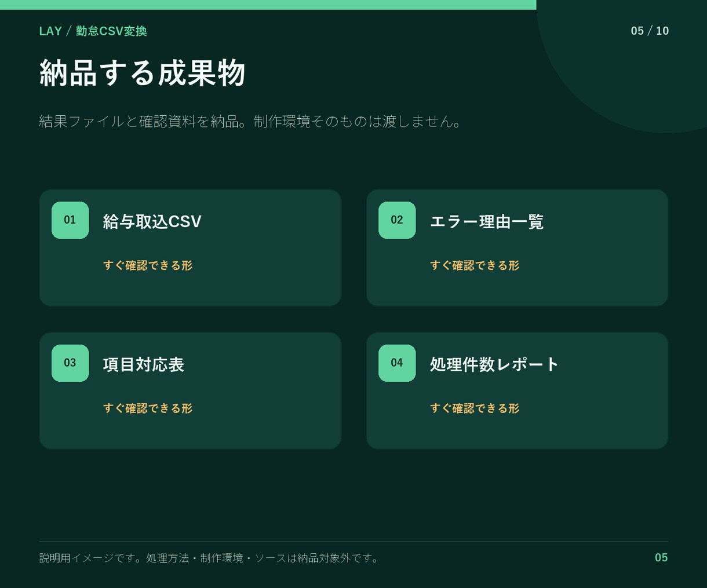The image size is (707, 588).
Task: Click すぐ確認できる形 under 給与取込CSV
Action: pos(148,265)
